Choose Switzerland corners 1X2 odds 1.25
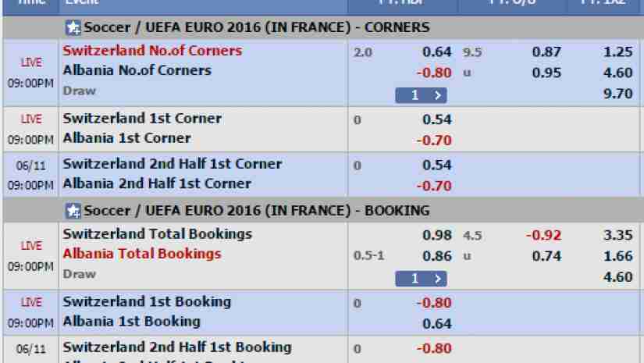This screenshot has height=363, width=644. click(x=617, y=52)
